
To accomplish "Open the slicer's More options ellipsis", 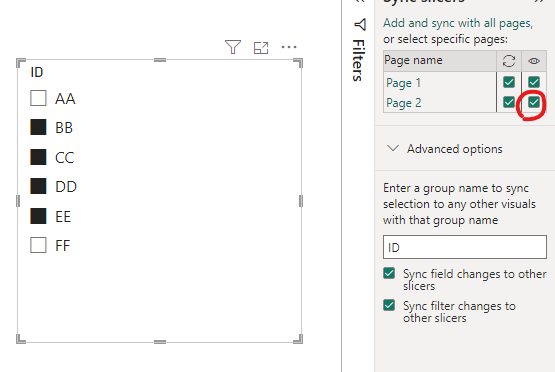I will coord(289,47).
